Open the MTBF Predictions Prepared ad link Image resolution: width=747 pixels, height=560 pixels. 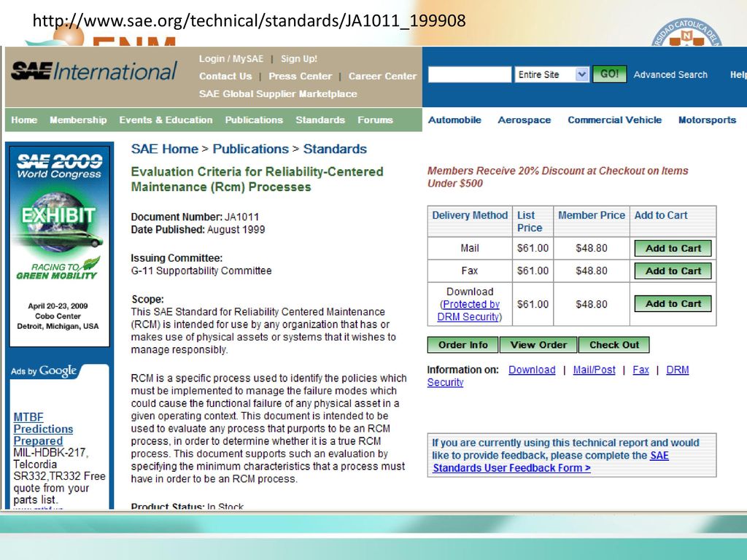(x=43, y=429)
